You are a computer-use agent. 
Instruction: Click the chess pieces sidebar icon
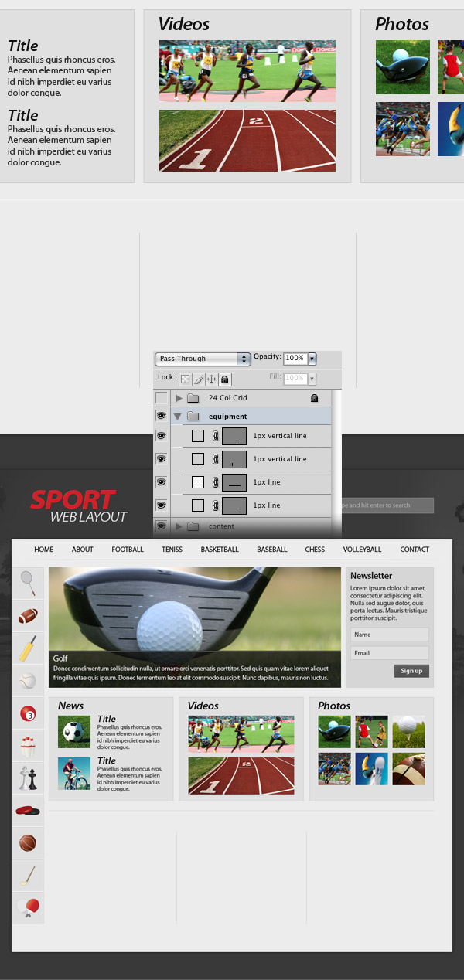coord(27,778)
